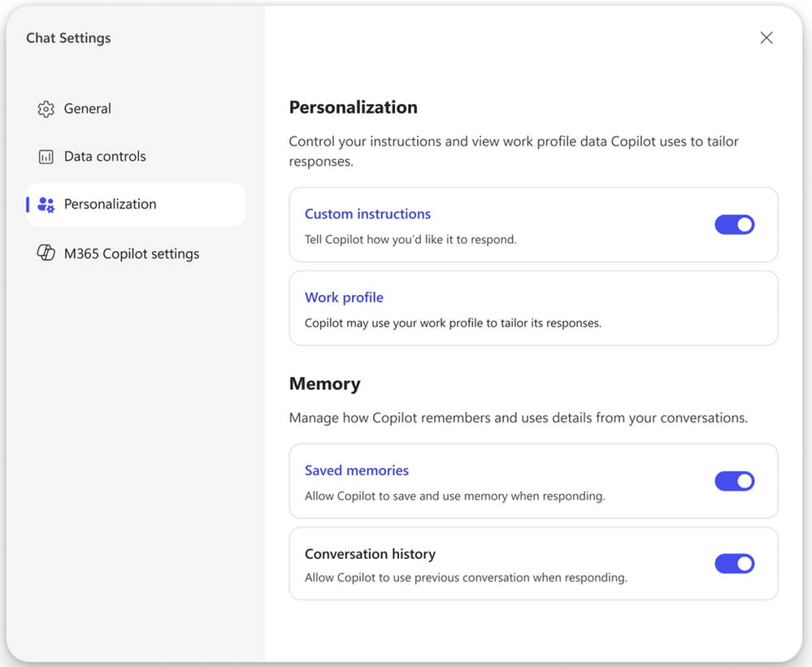This screenshot has width=812, height=667.
Task: Disable the Custom instructions toggle
Action: coord(734,225)
